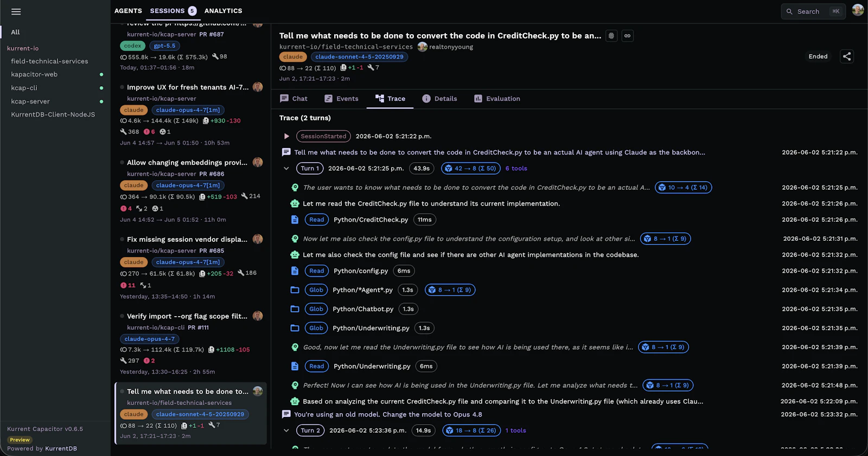Click the Read badge for Python/CreditCheck.py
Viewport: 868px width, 456px height.
316,220
